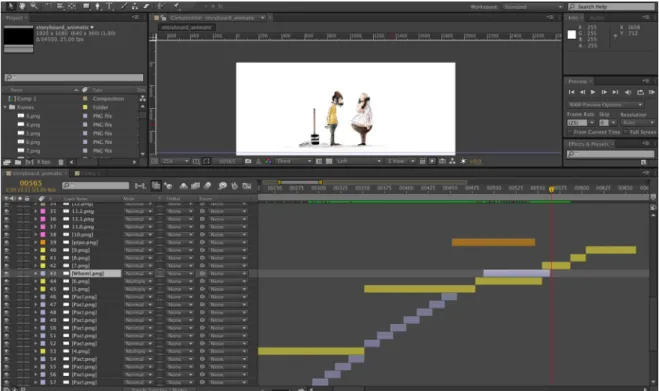Select the Brush tool
Screen dimensions: 659x391
pos(124,6)
